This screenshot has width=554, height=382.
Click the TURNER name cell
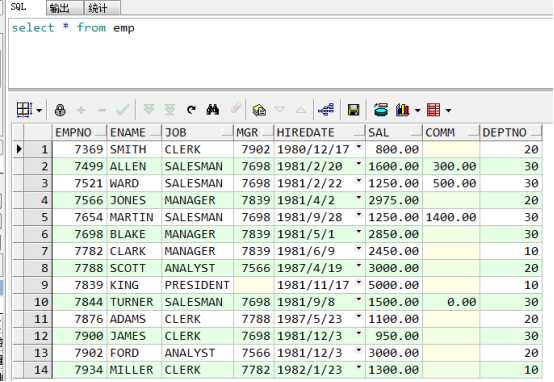(134, 302)
